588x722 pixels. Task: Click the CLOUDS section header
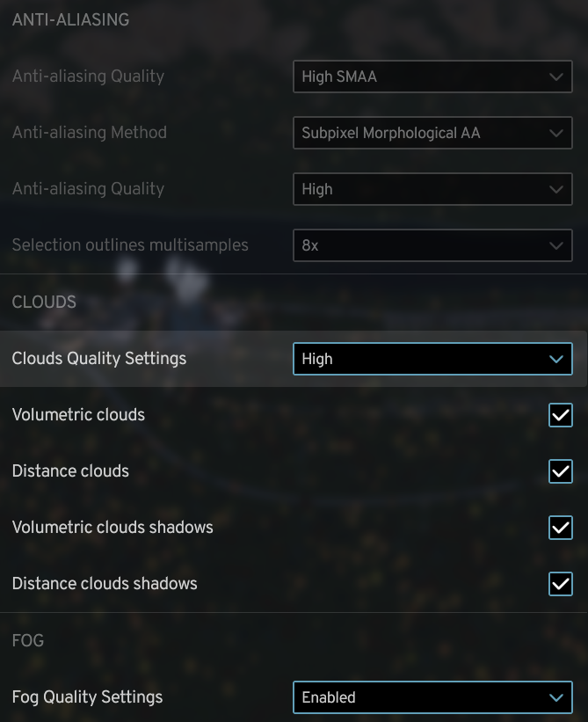point(43,302)
